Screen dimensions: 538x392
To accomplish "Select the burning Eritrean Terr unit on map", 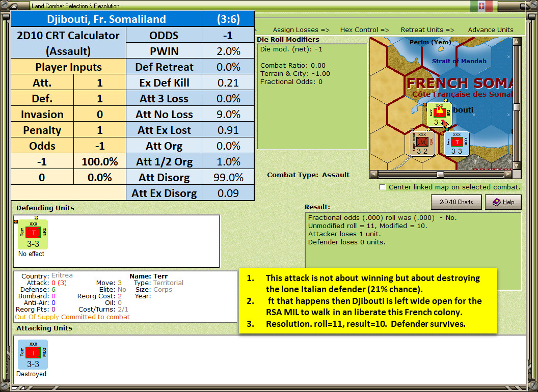I will click(x=439, y=115).
